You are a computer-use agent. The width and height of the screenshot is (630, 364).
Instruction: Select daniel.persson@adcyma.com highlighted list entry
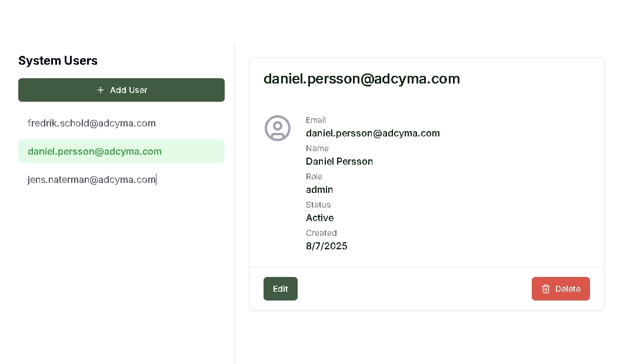pyautogui.click(x=121, y=151)
